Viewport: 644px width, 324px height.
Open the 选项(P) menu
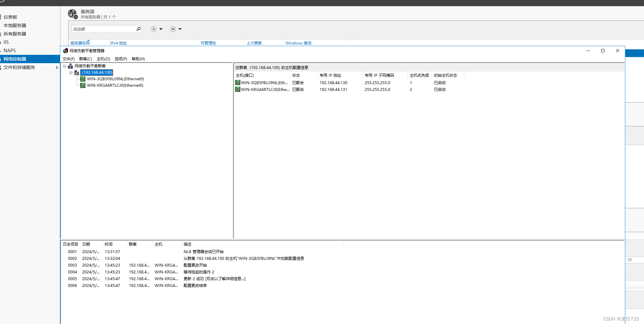[x=121, y=59]
